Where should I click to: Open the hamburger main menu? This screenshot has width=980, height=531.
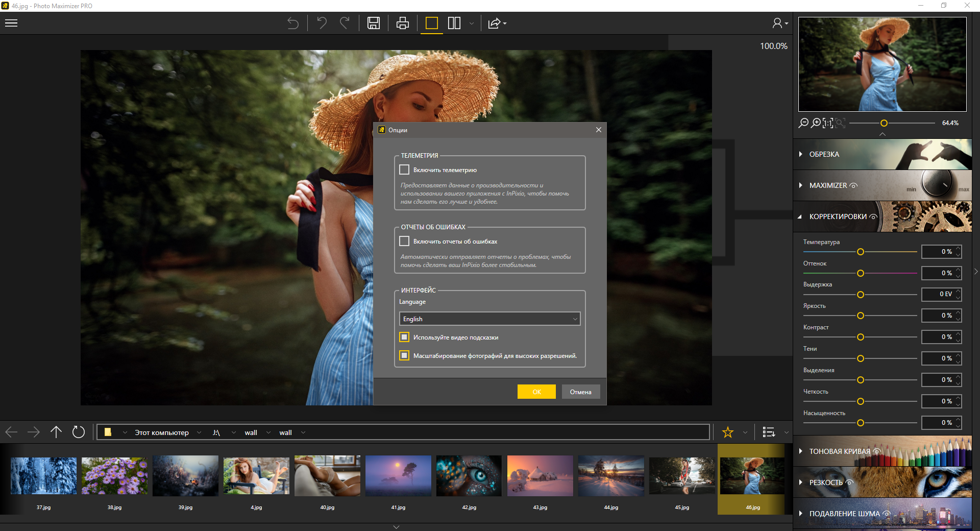[11, 23]
